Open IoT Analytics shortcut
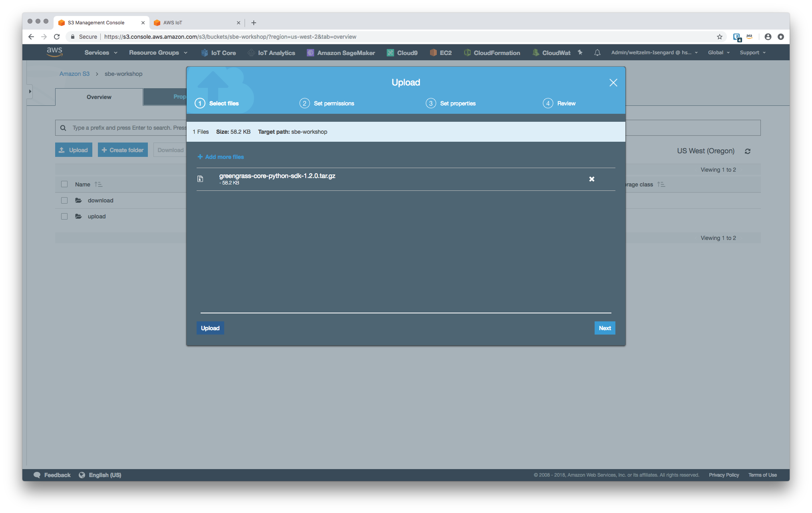812x513 pixels. pos(271,53)
